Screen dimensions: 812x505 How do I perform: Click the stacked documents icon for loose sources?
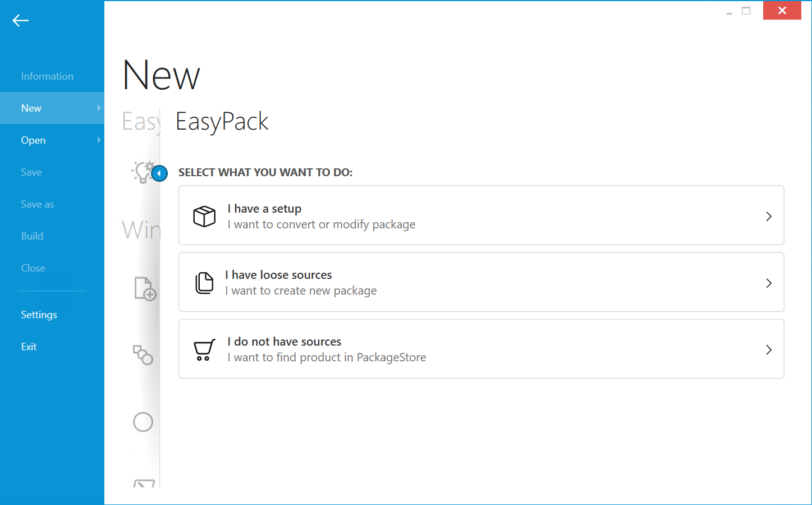coord(204,282)
